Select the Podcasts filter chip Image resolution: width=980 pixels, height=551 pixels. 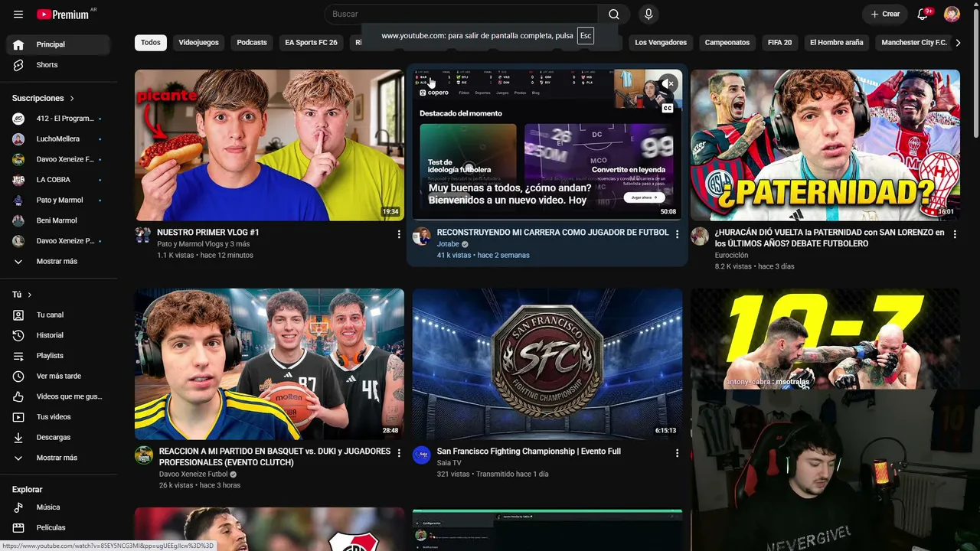[252, 43]
